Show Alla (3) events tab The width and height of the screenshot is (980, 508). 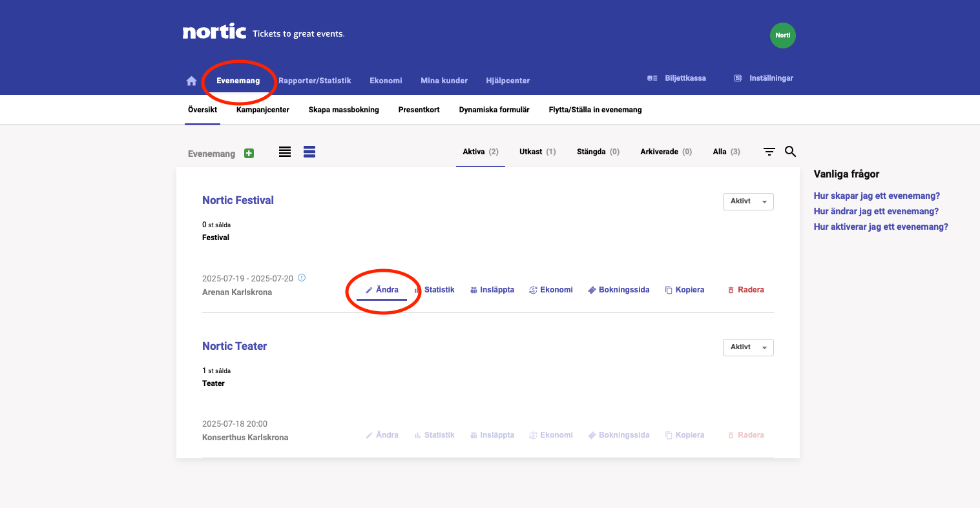(x=727, y=152)
